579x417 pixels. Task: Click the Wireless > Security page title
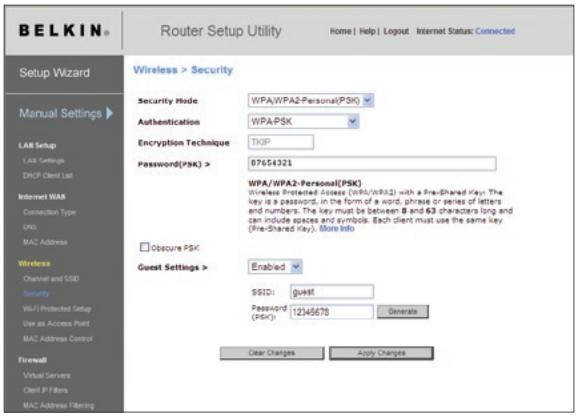coord(183,70)
